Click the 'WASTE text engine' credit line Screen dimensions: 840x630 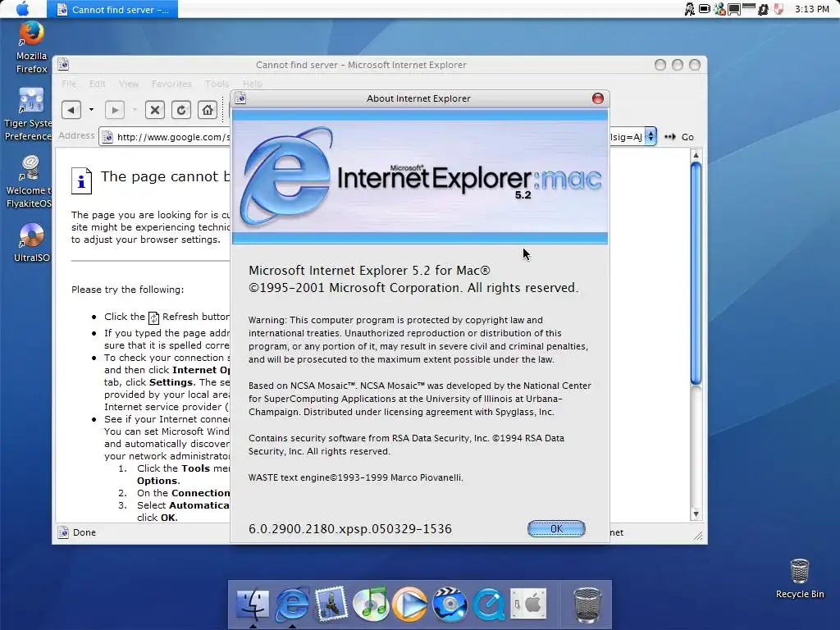point(355,477)
